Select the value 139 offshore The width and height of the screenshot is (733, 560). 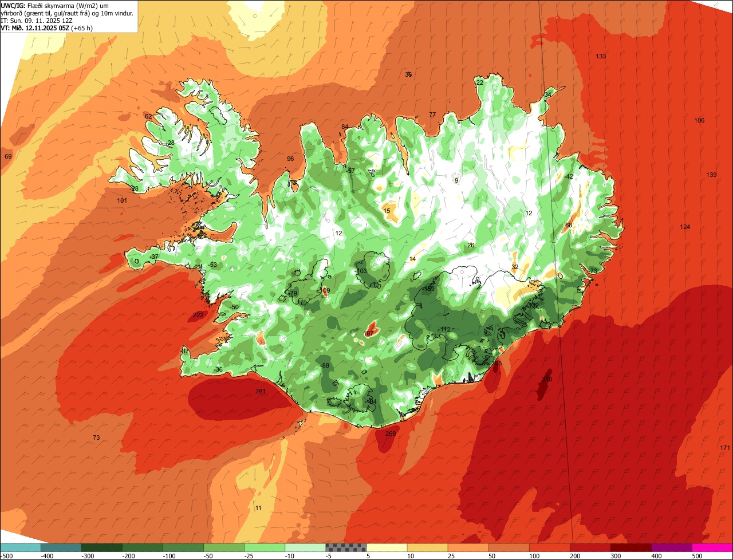point(711,175)
